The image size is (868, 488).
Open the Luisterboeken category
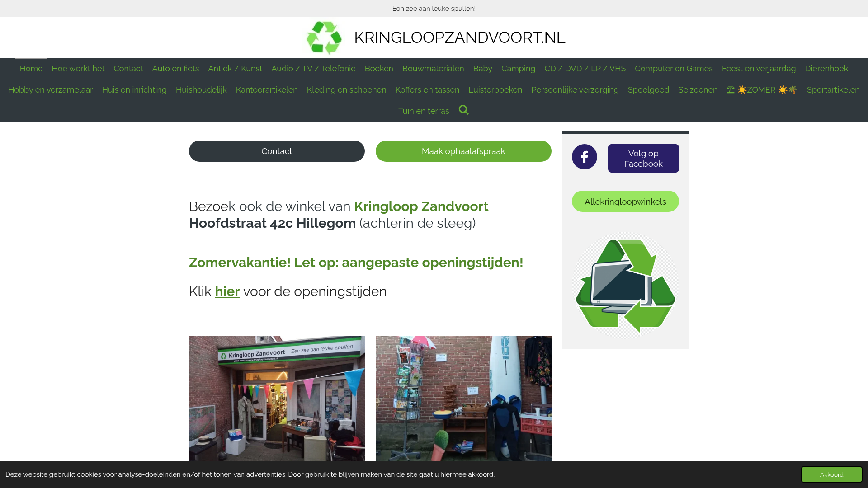(x=495, y=90)
